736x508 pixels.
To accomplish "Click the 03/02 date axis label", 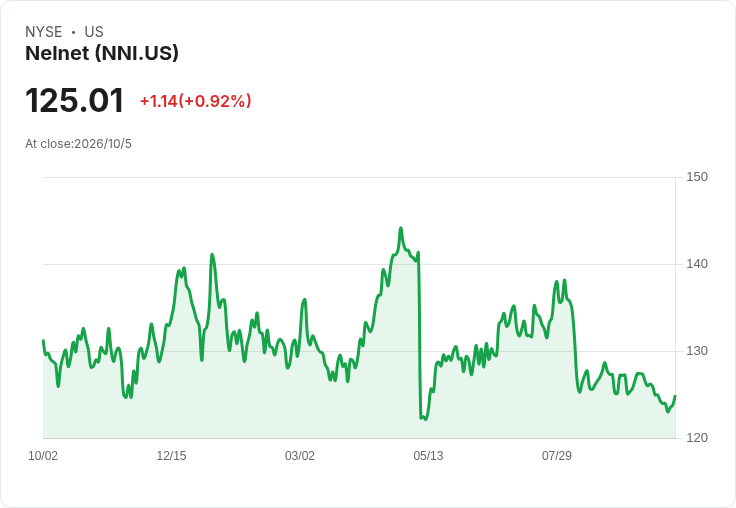I will 300,456.
